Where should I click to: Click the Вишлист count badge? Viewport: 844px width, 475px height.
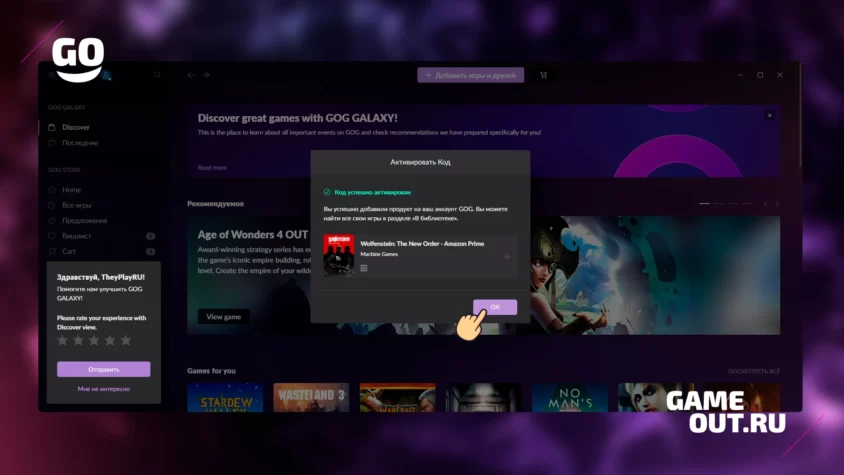pos(150,236)
